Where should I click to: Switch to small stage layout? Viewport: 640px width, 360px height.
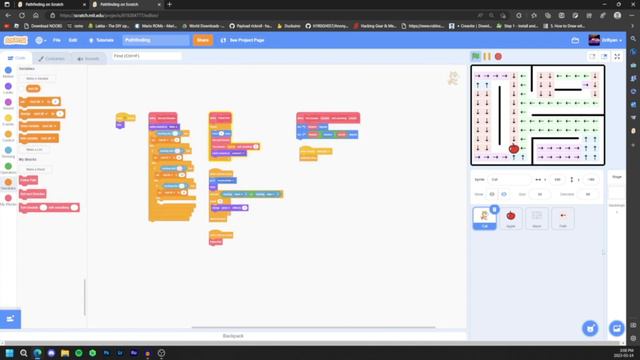tap(592, 56)
